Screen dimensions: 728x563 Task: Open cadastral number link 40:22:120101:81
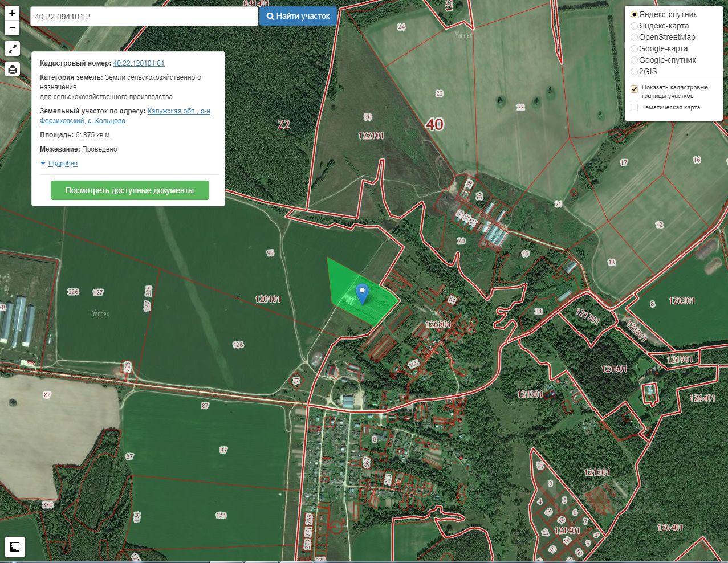point(139,63)
